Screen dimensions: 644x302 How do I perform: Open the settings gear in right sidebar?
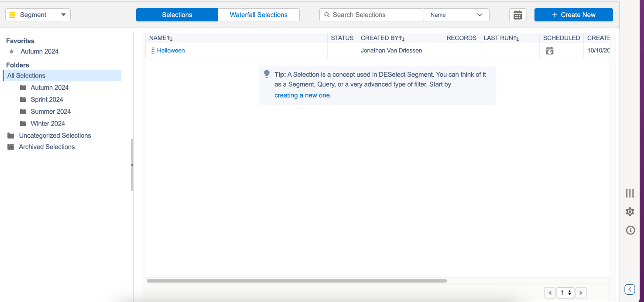click(630, 212)
